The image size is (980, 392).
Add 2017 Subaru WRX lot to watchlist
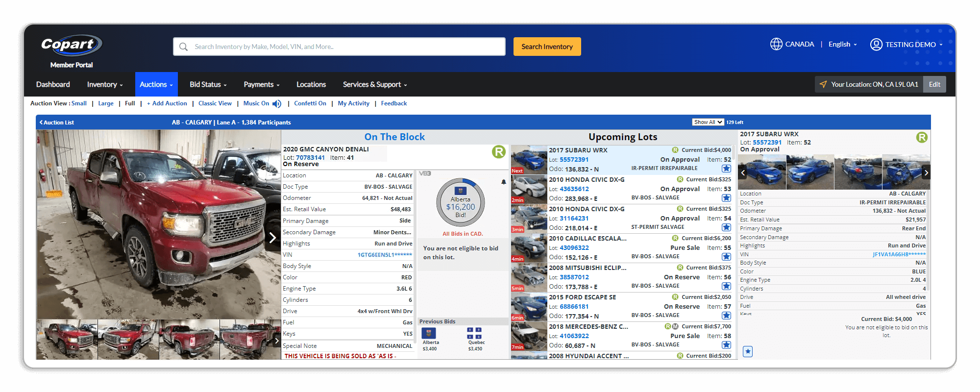click(x=726, y=169)
